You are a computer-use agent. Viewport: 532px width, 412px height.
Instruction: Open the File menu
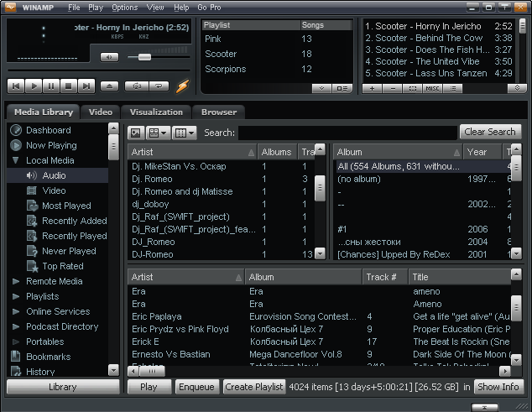(x=74, y=7)
